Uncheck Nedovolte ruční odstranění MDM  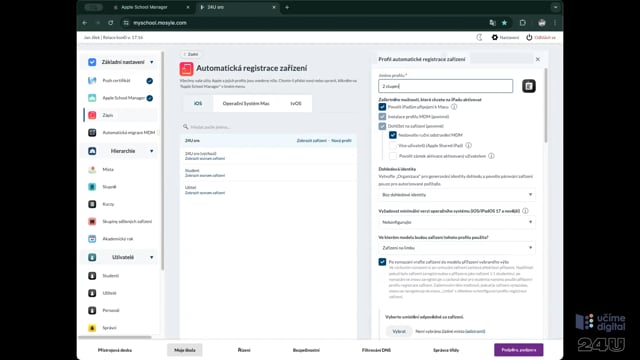393,135
